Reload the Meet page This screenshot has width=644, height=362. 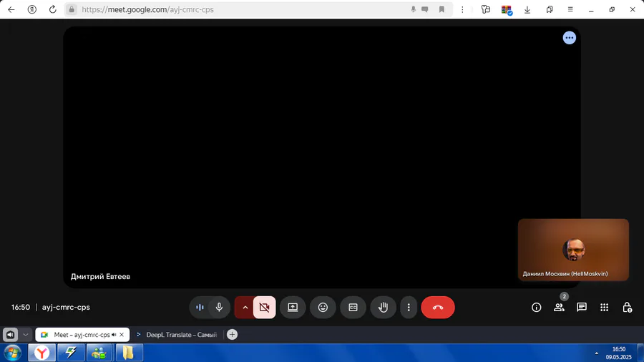(52, 9)
